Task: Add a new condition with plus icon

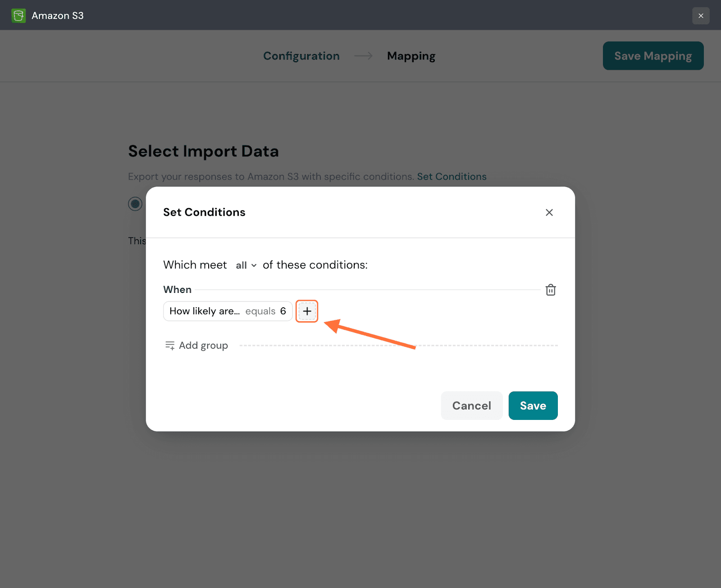Action: pyautogui.click(x=307, y=311)
